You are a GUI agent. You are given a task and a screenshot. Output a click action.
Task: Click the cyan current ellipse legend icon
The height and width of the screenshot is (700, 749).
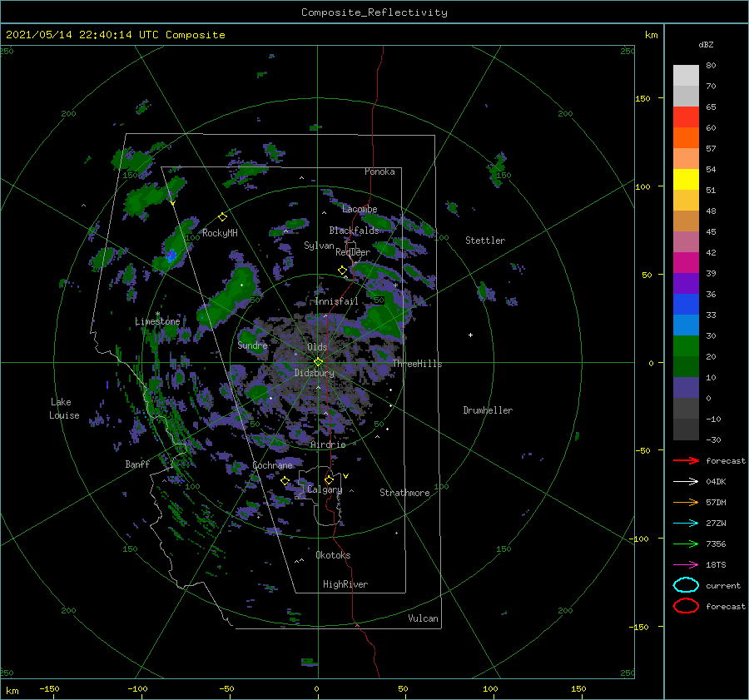tap(686, 585)
